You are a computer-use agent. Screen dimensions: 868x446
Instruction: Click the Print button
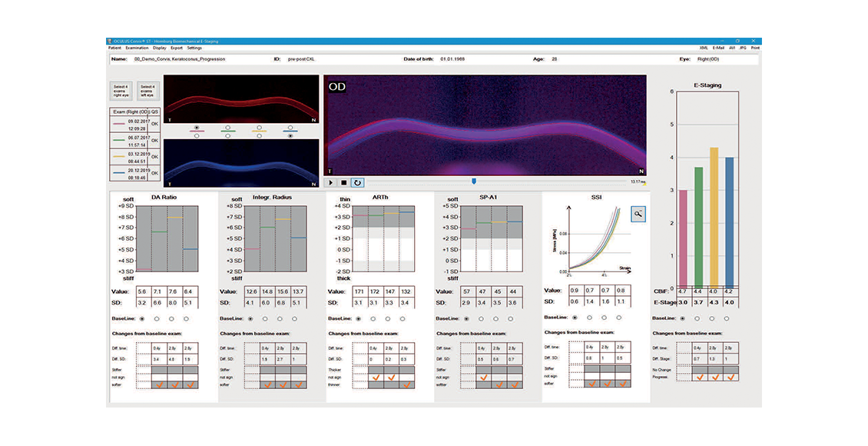pos(755,48)
